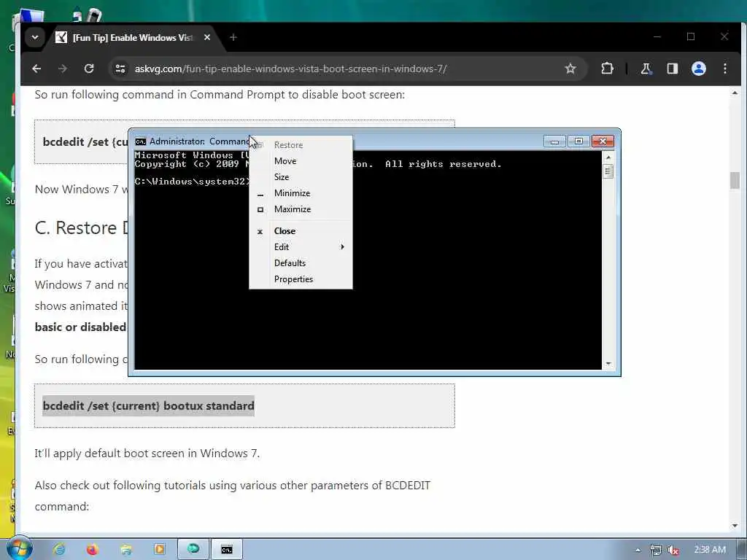Screen dimensions: 747x560
Task: Switch to Command Prompt taskbar button
Action: 227,550
